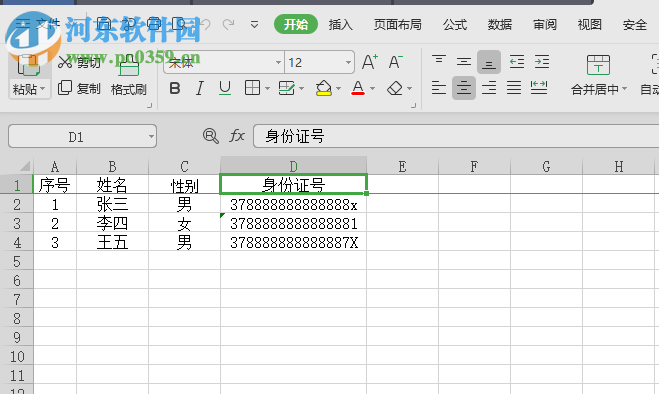Viewport: 659px width, 394px height.
Task: Open the font name dropdown
Action: click(x=278, y=62)
